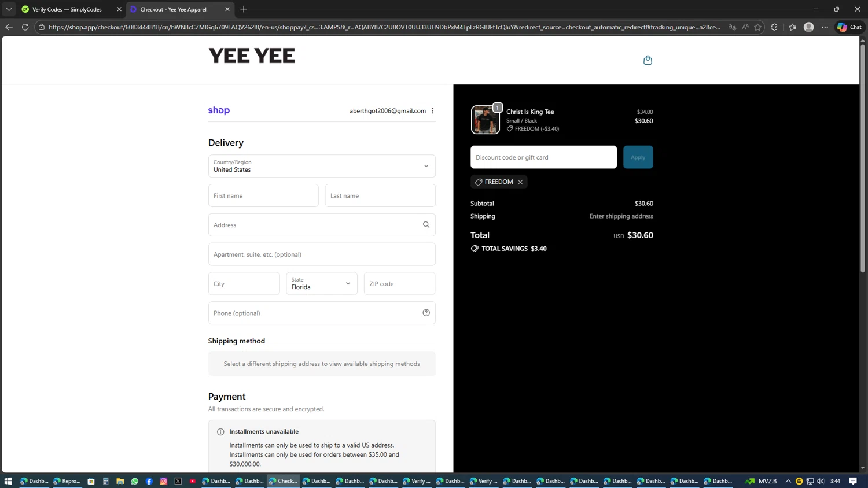Click the Apartment, suite, etc. field
This screenshot has width=868, height=488.
[322, 254]
